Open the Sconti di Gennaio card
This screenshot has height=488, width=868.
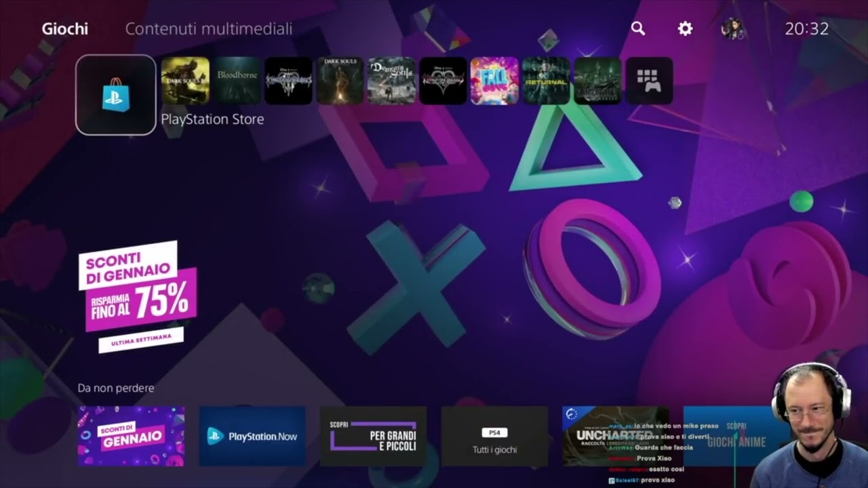[132, 436]
